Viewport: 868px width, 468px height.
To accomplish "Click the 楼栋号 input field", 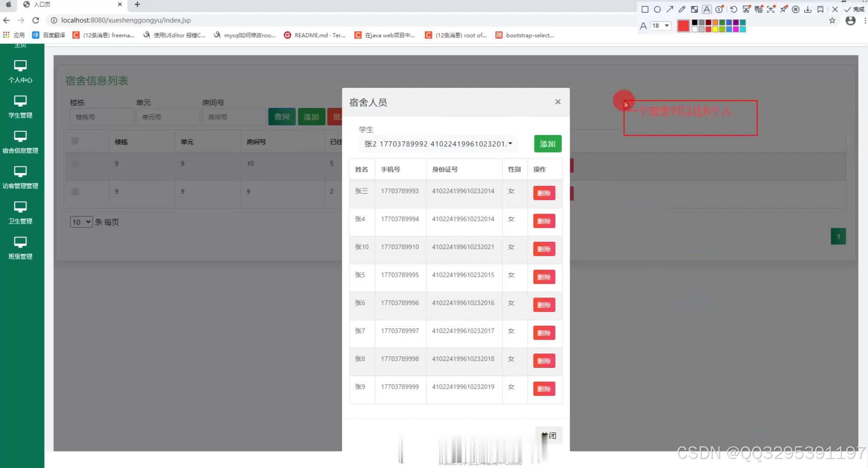I will tap(102, 117).
